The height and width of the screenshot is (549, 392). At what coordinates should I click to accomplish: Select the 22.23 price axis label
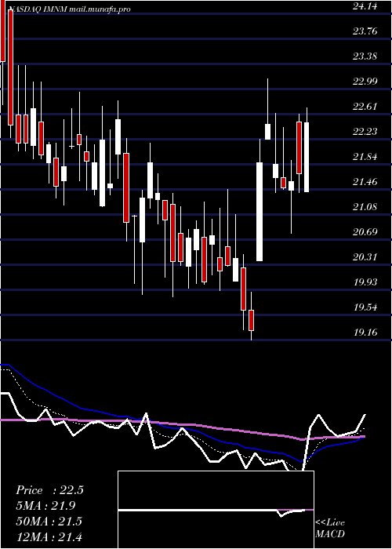365,131
